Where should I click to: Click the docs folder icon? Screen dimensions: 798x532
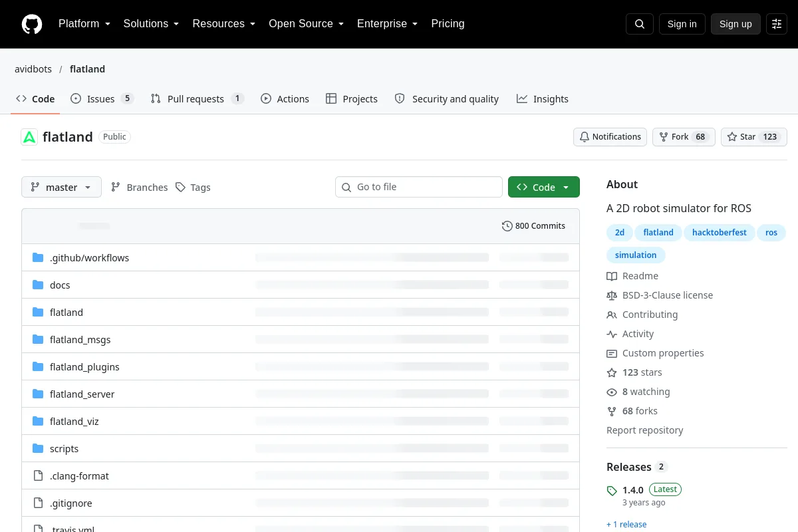click(38, 285)
